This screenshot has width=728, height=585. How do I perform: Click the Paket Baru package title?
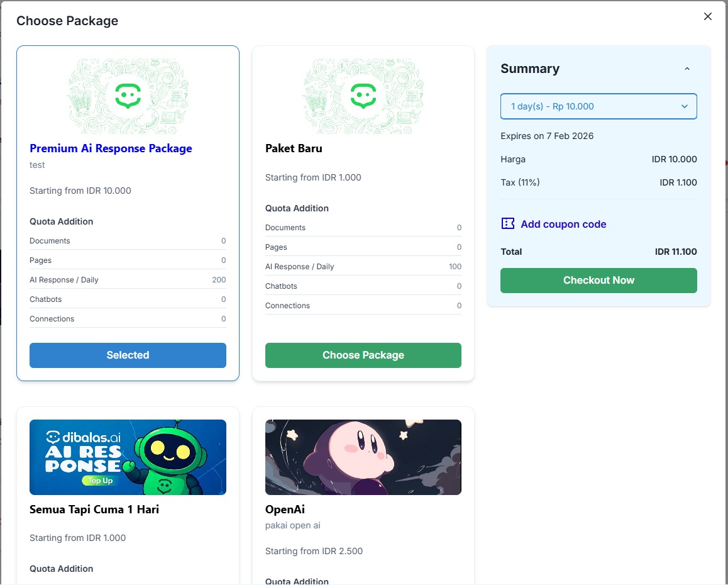(x=294, y=148)
